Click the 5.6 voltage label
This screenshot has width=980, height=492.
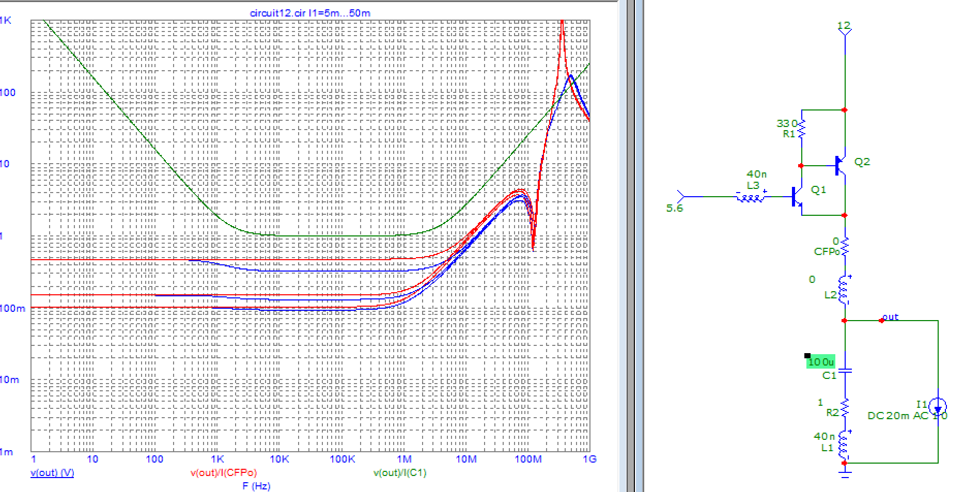[675, 208]
